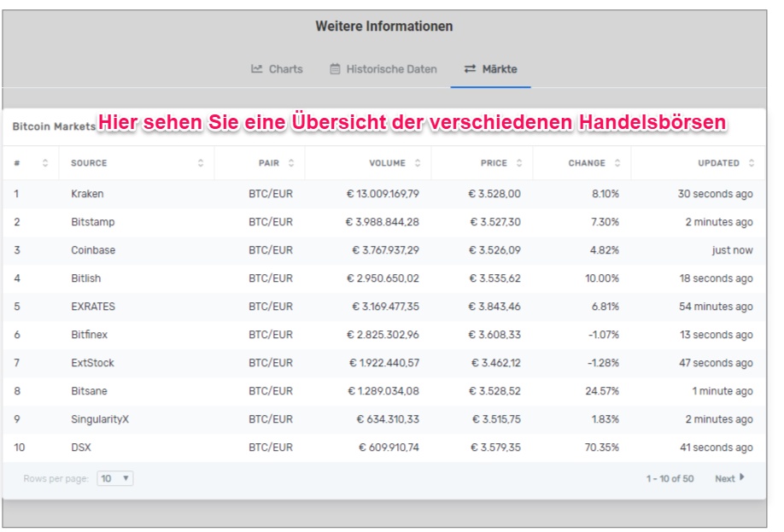Viewport: 784px width, 532px height.
Task: Click the Weitere Informationen heading
Action: pyautogui.click(x=384, y=26)
